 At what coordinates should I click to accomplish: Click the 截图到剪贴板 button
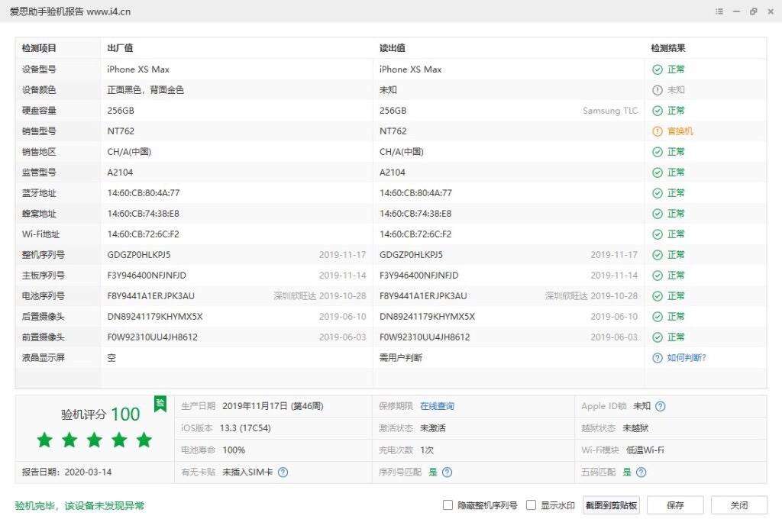pos(611,505)
